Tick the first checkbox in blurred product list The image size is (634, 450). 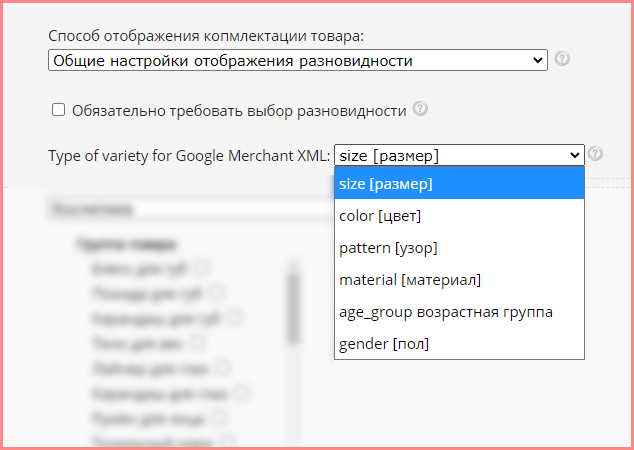tap(202, 267)
